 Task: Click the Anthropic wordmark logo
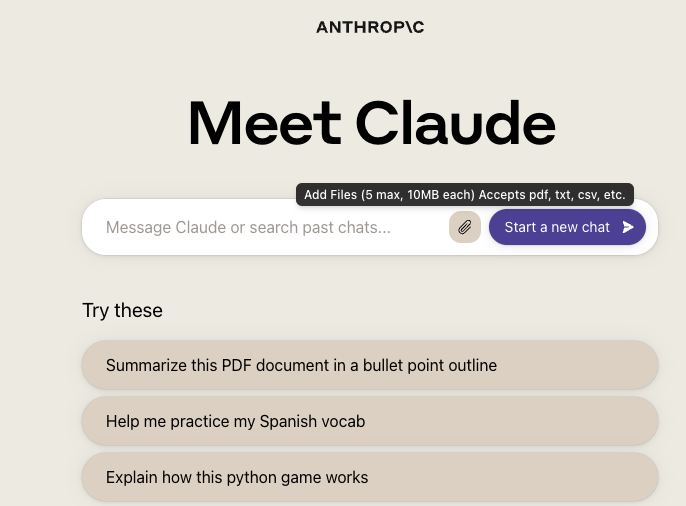point(370,27)
